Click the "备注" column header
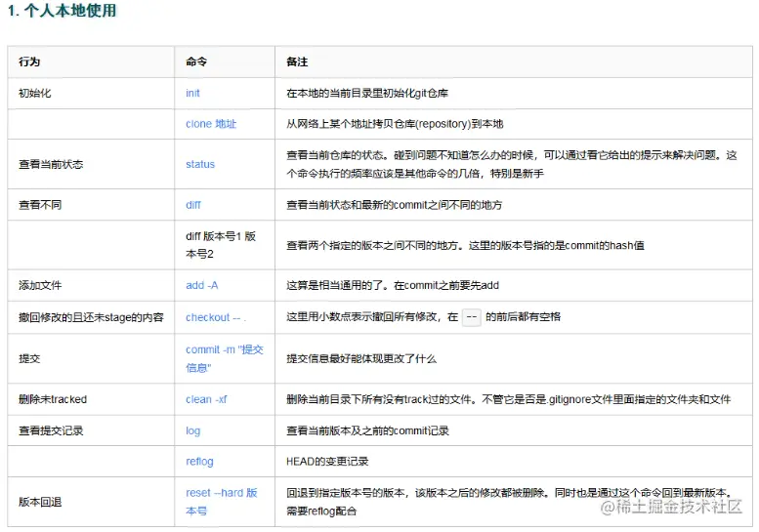Image resolution: width=759 pixels, height=532 pixels. pyautogui.click(x=297, y=61)
